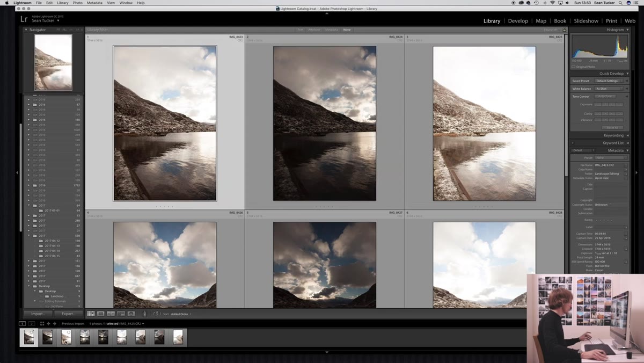644x363 pixels.
Task: Open Sort order dropdown Added Order
Action: click(181, 314)
